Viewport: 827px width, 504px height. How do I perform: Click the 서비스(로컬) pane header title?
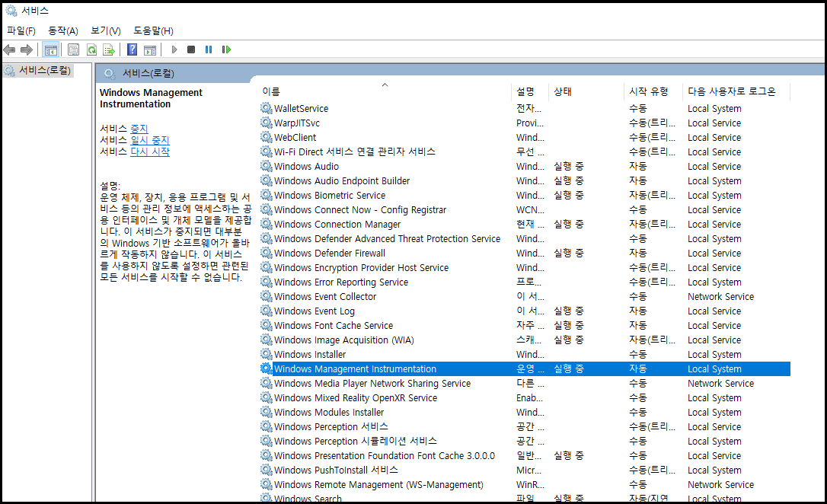pos(148,73)
